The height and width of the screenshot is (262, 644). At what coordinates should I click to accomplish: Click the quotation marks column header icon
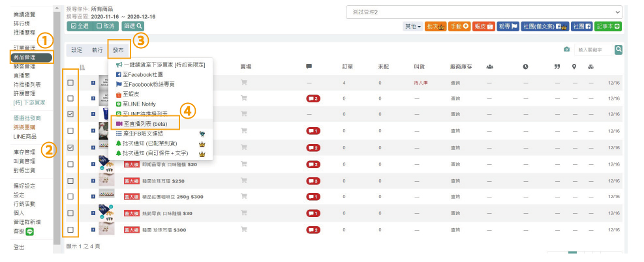pyautogui.click(x=557, y=66)
